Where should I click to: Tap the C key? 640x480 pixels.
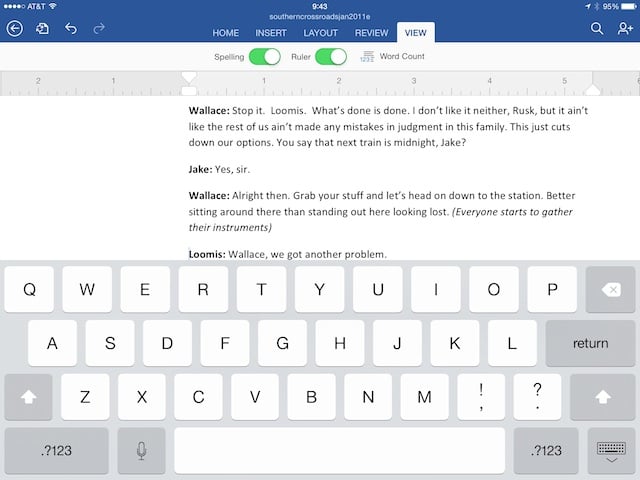[198, 397]
